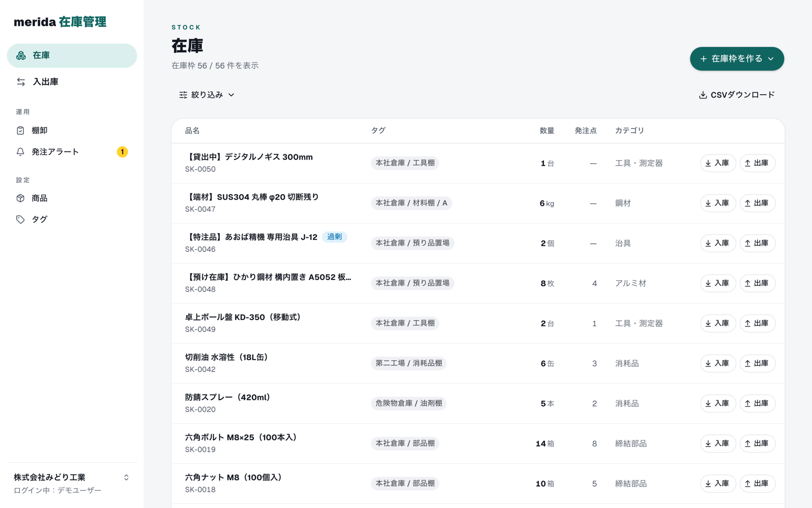Click the 棚卸 clipboard icon
Viewport: 812px width, 508px height.
click(20, 131)
